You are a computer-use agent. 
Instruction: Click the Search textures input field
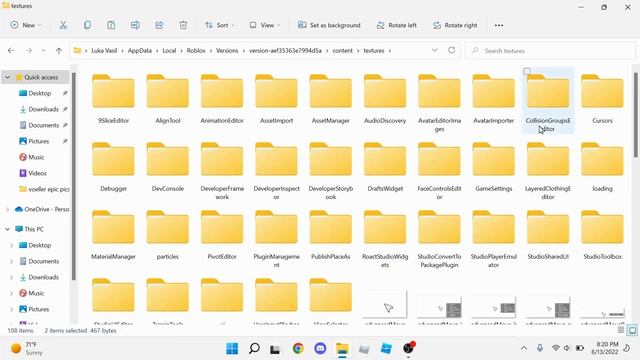[x=551, y=51]
